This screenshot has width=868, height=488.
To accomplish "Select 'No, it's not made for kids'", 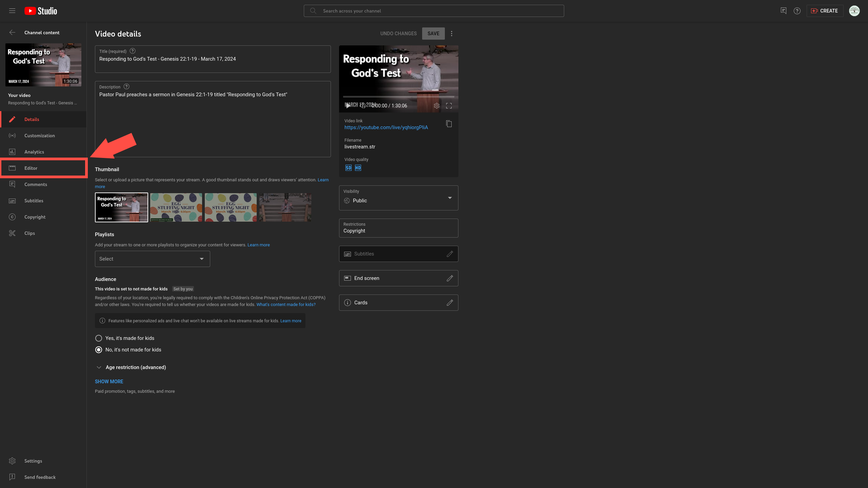I will [x=98, y=349].
